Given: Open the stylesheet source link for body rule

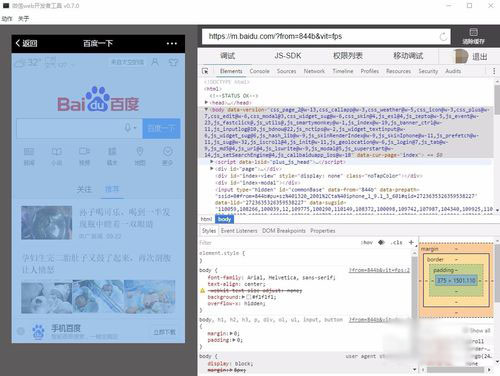Looking at the screenshot, I should [379, 270].
